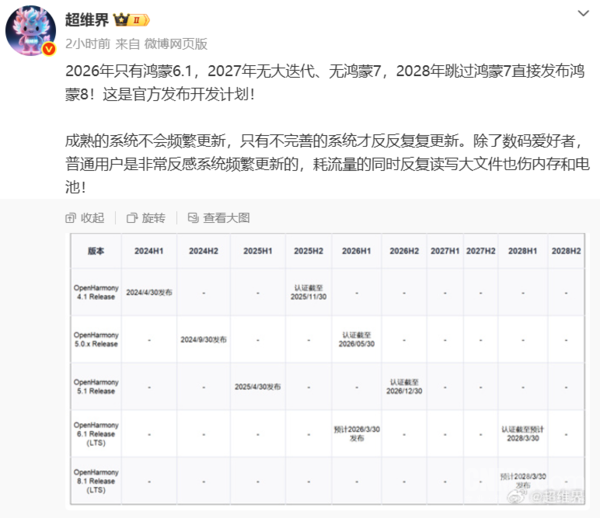Image resolution: width=600 pixels, height=518 pixels.
Task: Click the 预计2026/3/30 发布 cell
Action: pos(357,434)
